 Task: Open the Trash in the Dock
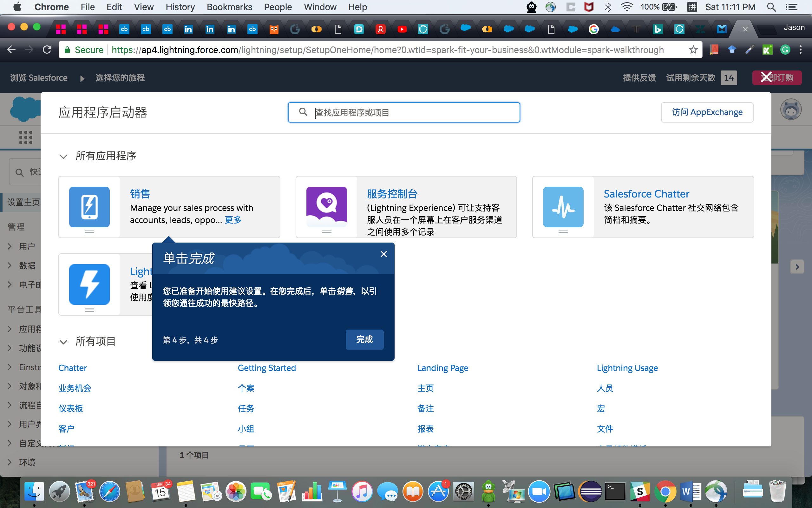[x=777, y=491]
